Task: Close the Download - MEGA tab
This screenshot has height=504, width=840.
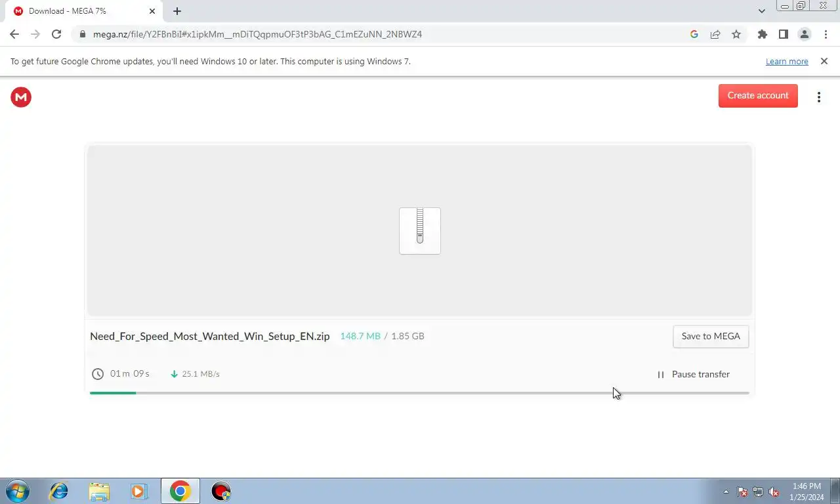Action: pyautogui.click(x=152, y=11)
